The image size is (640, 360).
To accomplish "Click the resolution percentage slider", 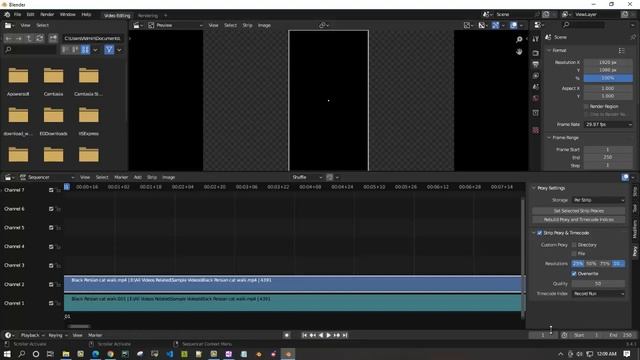I will coord(608,78).
